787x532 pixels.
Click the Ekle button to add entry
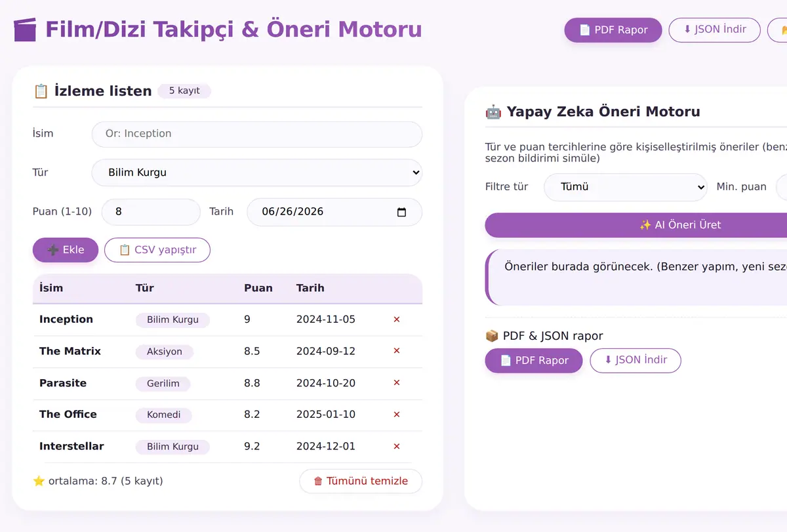pyautogui.click(x=66, y=250)
